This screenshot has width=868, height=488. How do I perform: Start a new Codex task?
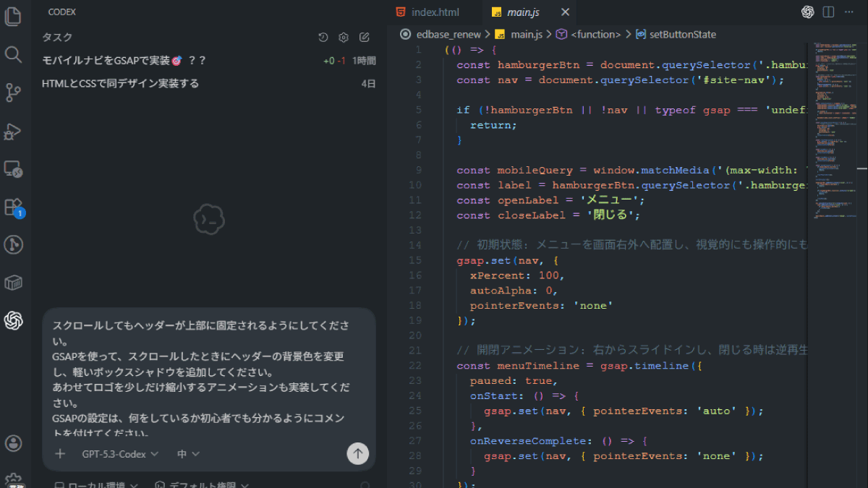coord(365,38)
